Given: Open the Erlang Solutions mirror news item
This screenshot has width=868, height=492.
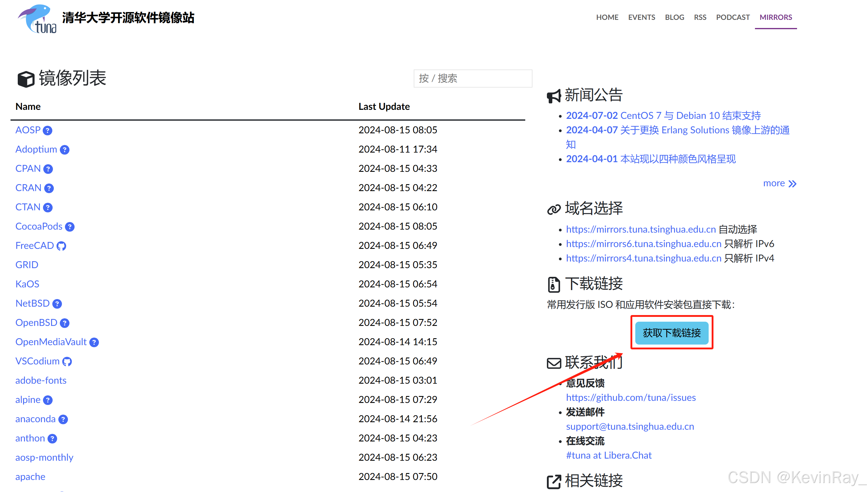Looking at the screenshot, I should (678, 137).
